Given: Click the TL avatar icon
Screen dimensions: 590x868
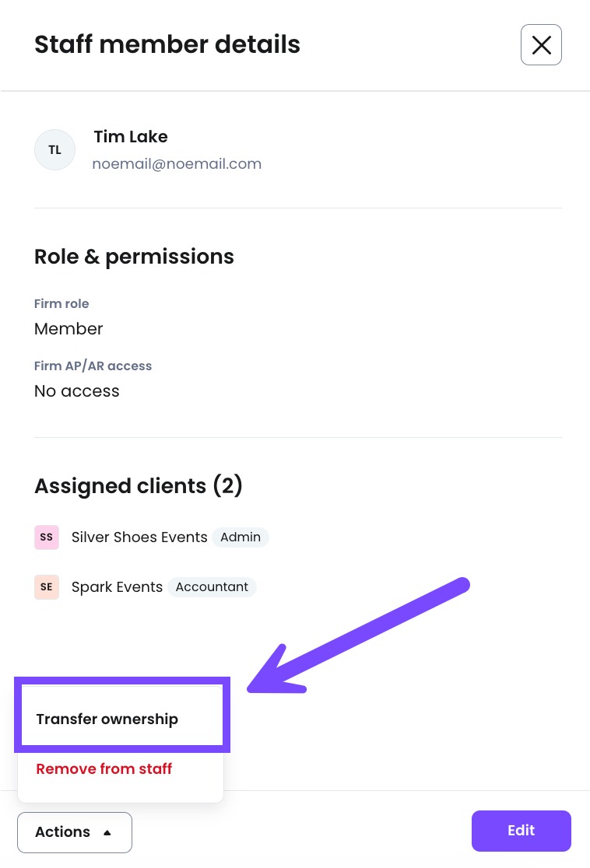Looking at the screenshot, I should (x=54, y=149).
